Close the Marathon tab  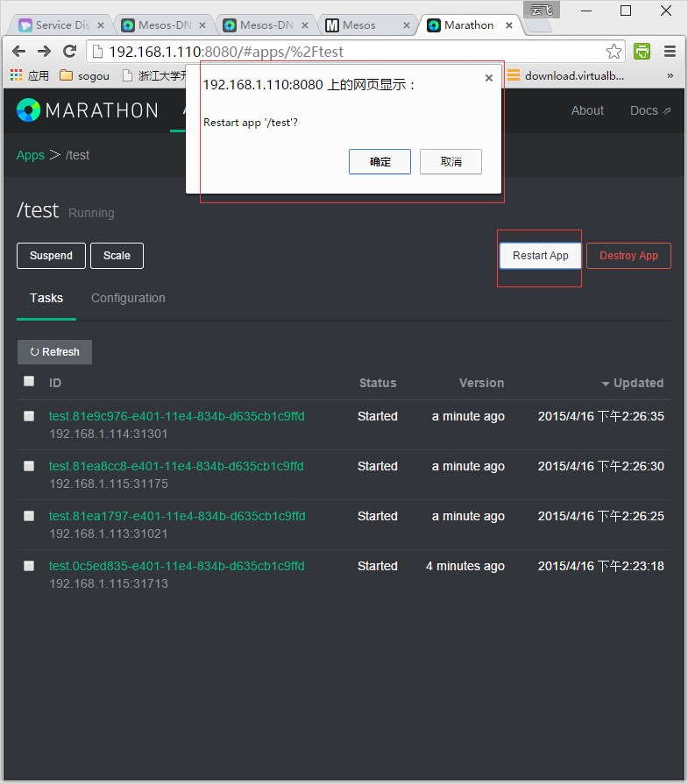pyautogui.click(x=509, y=25)
